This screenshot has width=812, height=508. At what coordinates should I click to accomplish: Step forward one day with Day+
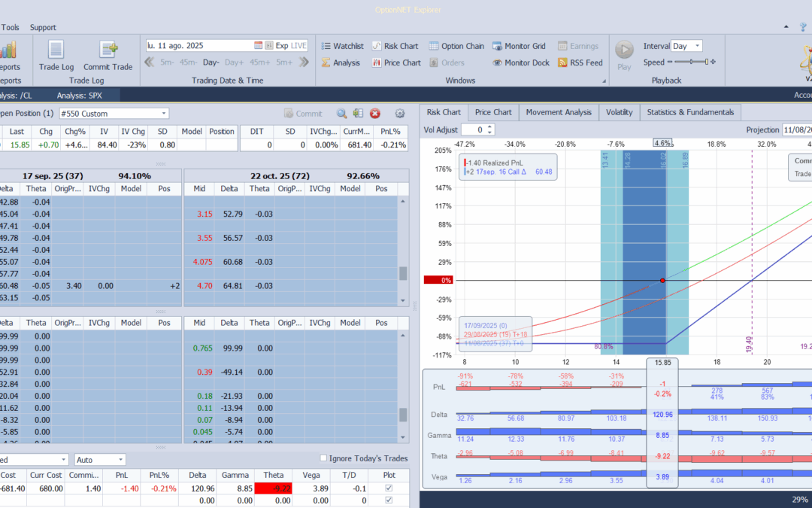click(234, 62)
